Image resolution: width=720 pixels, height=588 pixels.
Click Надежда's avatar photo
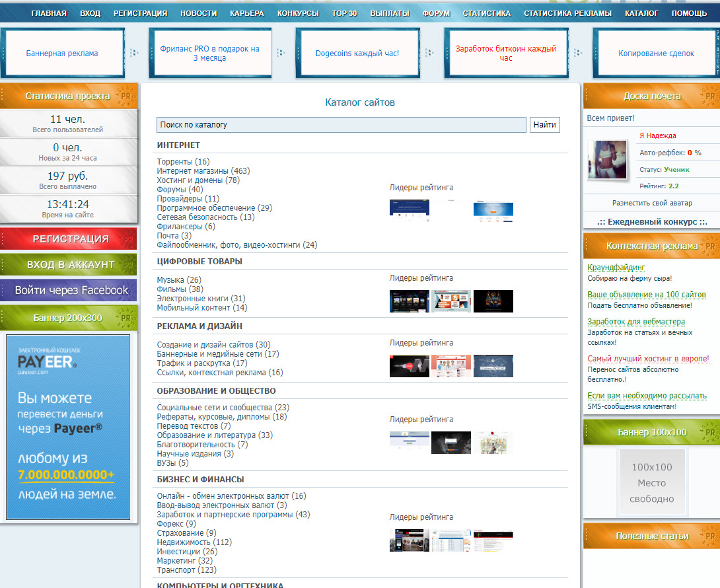coord(608,159)
